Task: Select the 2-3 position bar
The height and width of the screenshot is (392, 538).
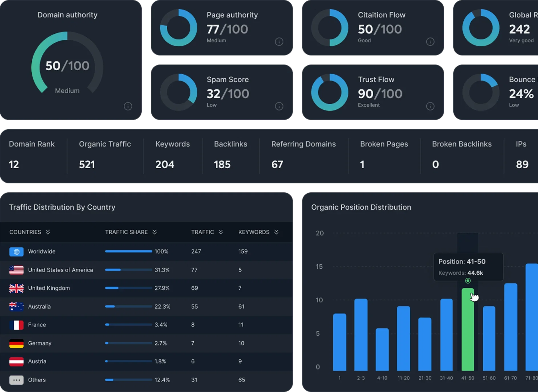Action: (x=361, y=335)
